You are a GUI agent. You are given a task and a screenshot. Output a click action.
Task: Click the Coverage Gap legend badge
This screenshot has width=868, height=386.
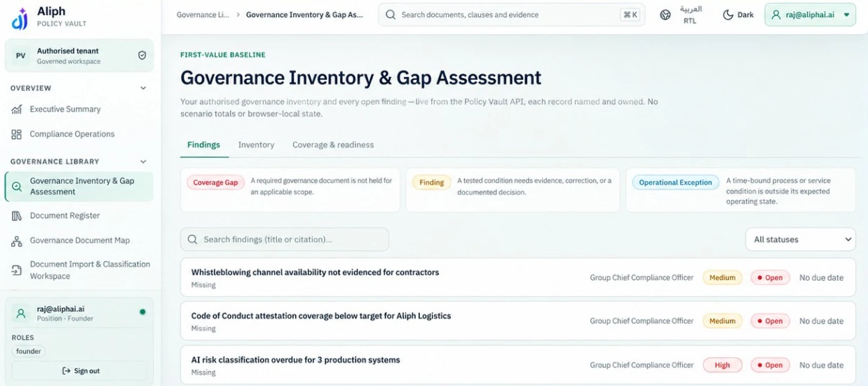215,182
